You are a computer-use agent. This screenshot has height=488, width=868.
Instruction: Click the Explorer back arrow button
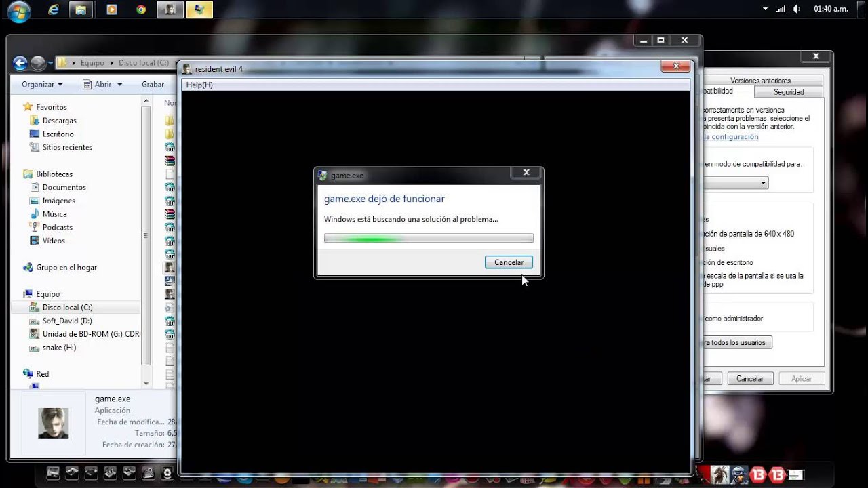[x=20, y=64]
